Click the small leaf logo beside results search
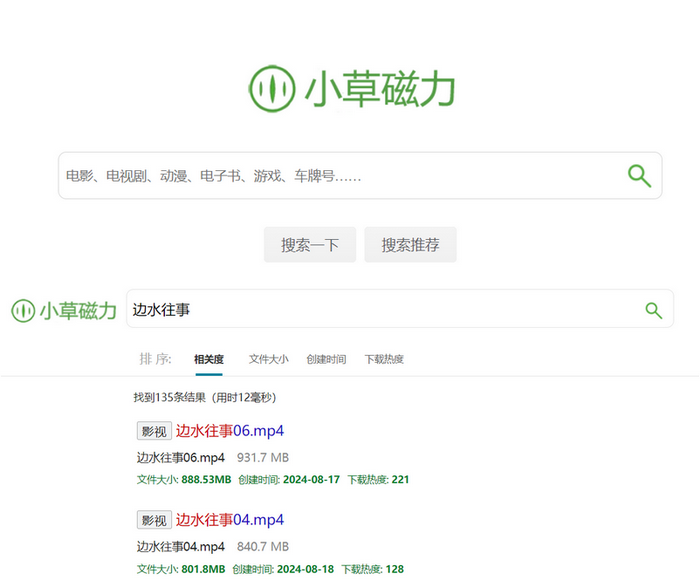This screenshot has height=581, width=700. click(23, 311)
